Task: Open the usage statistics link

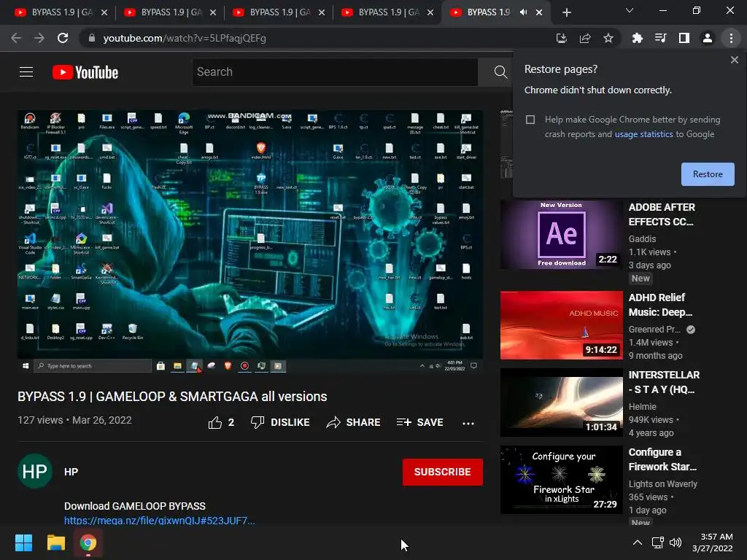Action: (x=643, y=134)
